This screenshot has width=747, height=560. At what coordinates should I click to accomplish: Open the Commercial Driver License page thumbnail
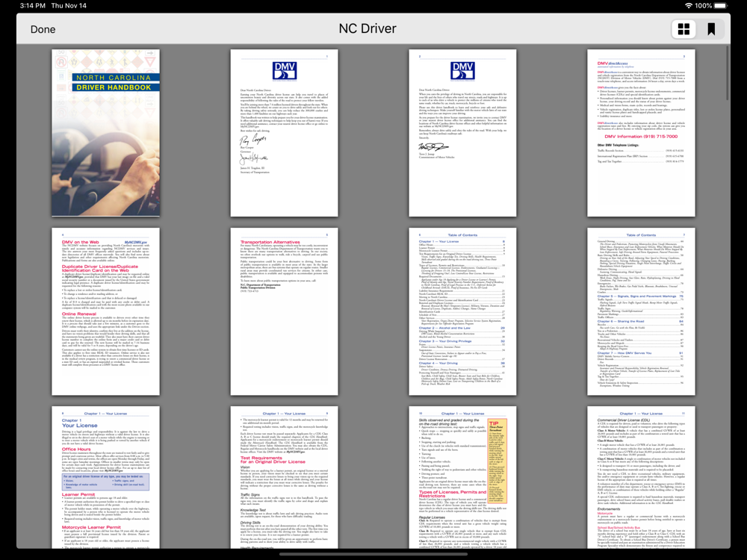641,477
